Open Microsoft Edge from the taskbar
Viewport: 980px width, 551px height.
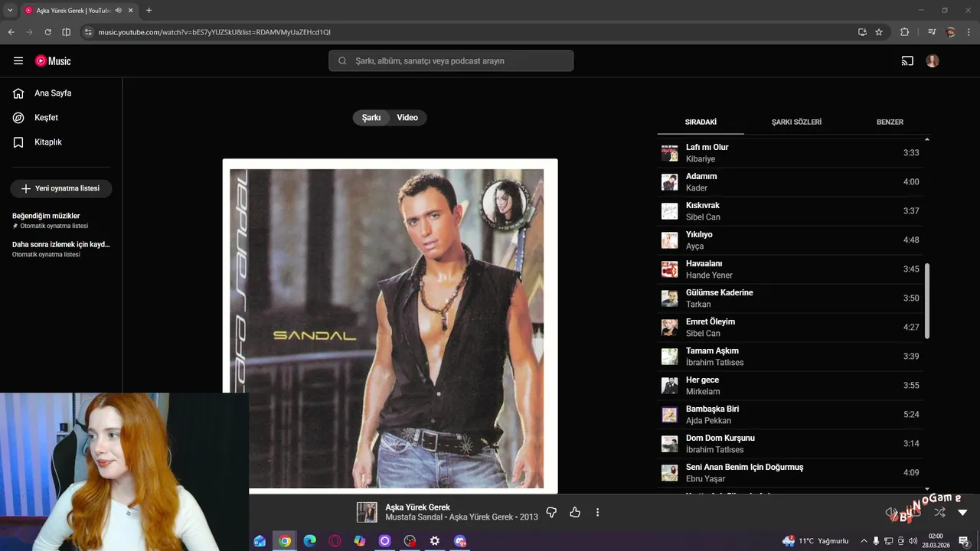click(310, 541)
